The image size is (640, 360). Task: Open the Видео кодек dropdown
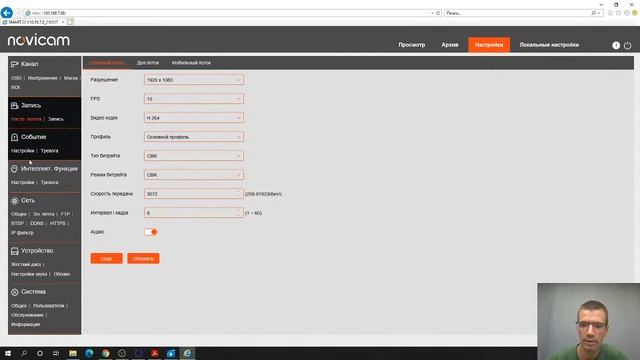point(194,118)
